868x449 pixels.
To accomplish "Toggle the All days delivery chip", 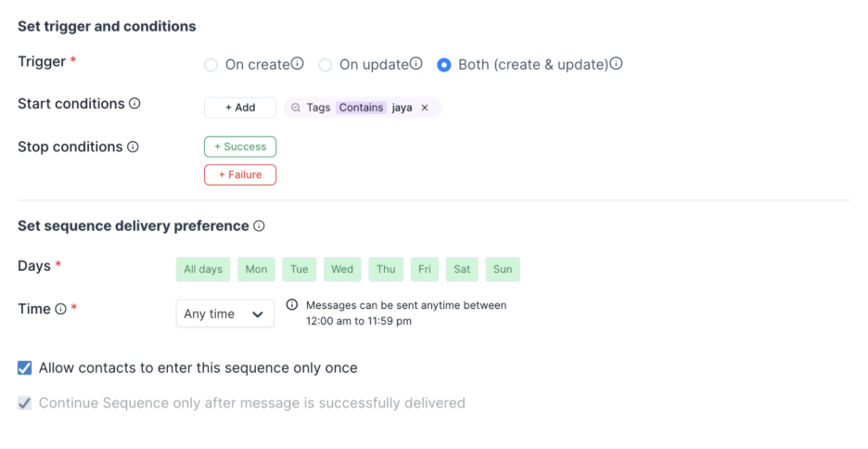I will [x=203, y=269].
